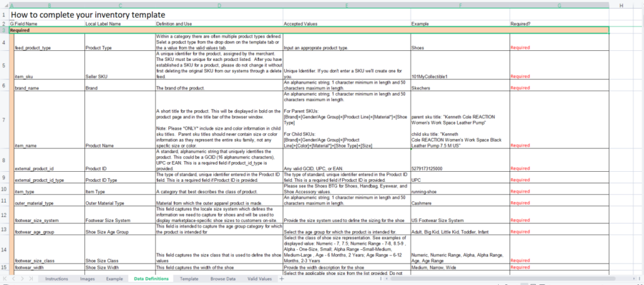Click the orange 'Required' section row
This screenshot has height=285, width=644.
tap(308, 30)
